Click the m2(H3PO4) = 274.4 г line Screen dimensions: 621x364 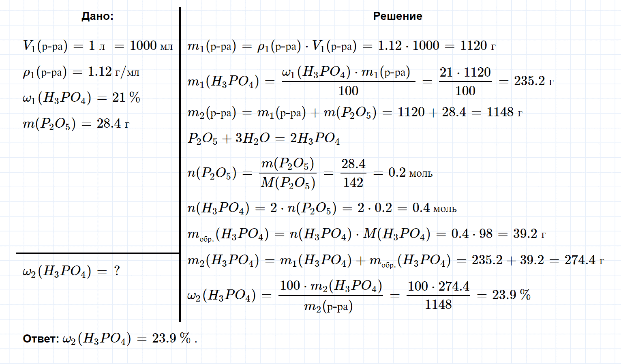point(396,260)
